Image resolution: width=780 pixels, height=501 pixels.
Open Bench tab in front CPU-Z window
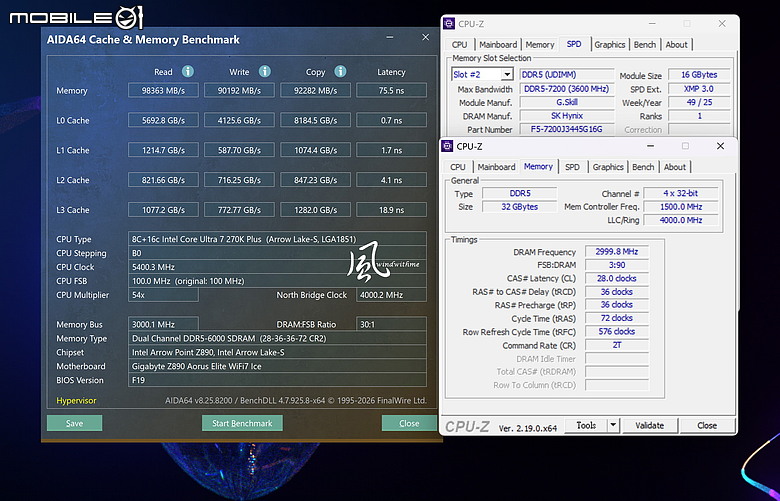coord(643,167)
